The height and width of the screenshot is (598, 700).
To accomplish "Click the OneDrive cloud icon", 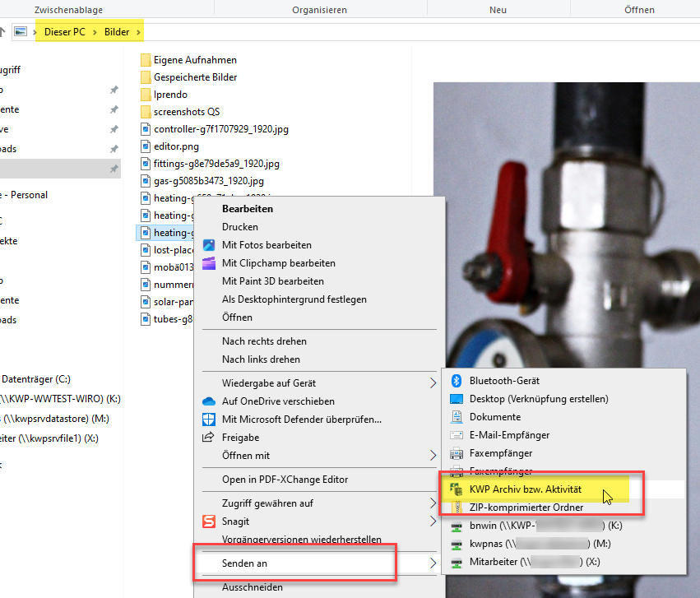I will [x=209, y=401].
